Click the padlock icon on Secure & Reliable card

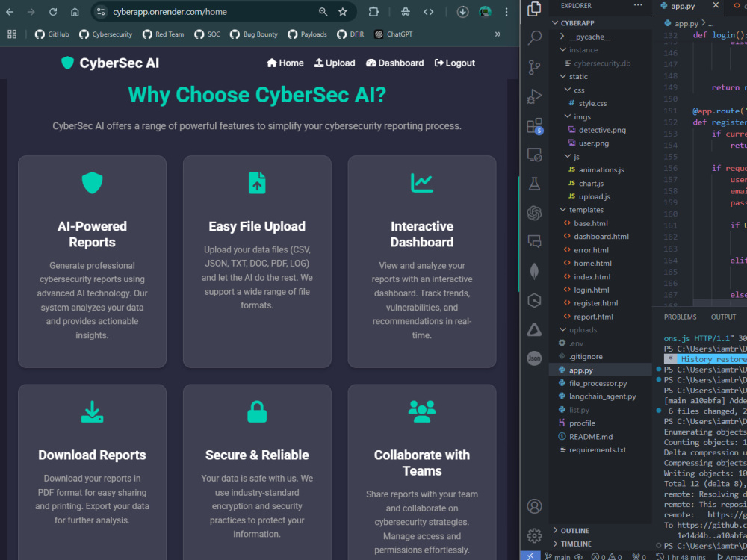(257, 412)
